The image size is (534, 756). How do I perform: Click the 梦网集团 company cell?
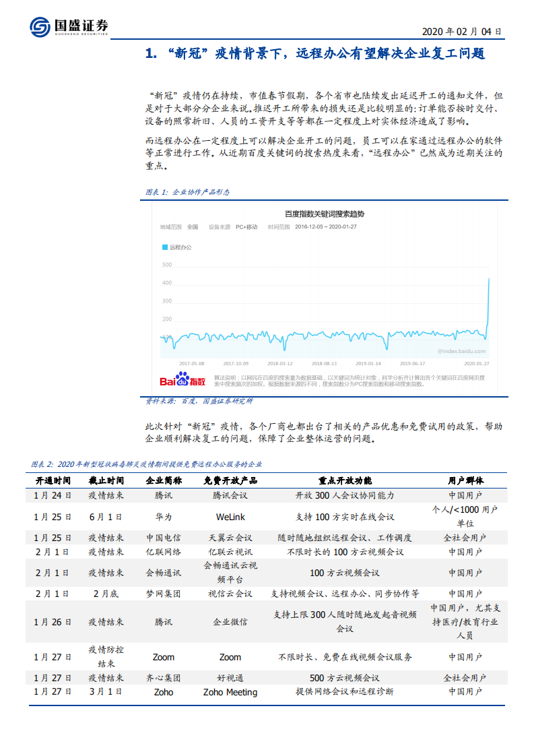164,594
